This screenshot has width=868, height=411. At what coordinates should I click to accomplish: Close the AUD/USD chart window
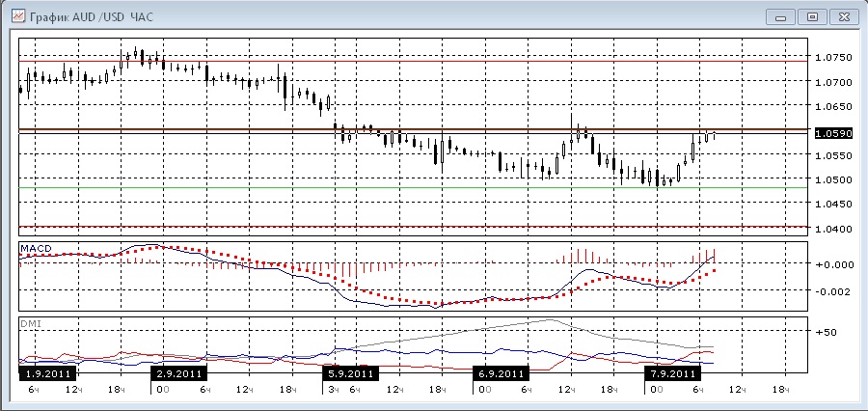tap(844, 17)
